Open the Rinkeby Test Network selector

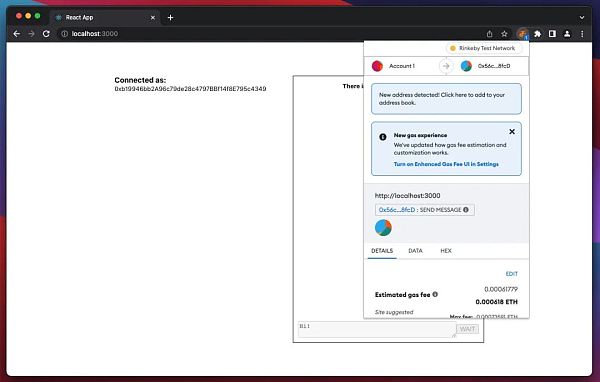point(483,48)
